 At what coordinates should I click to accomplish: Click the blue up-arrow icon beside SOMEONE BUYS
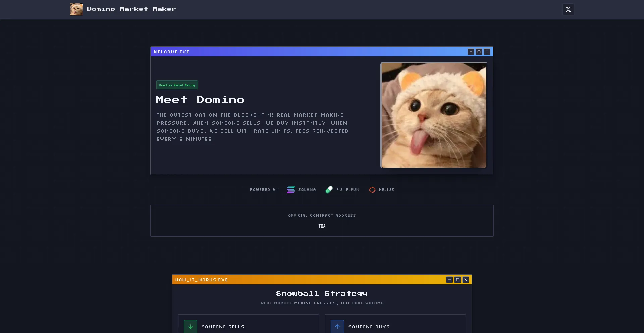point(337,326)
